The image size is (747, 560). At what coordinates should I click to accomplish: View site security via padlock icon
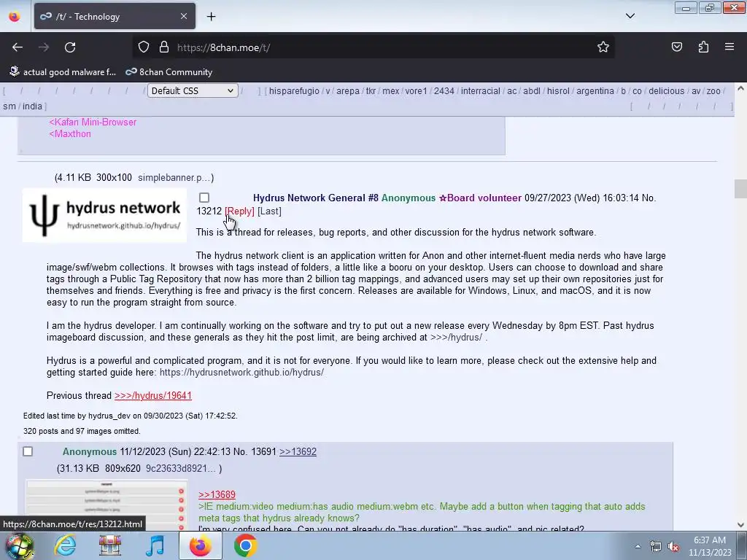click(164, 47)
